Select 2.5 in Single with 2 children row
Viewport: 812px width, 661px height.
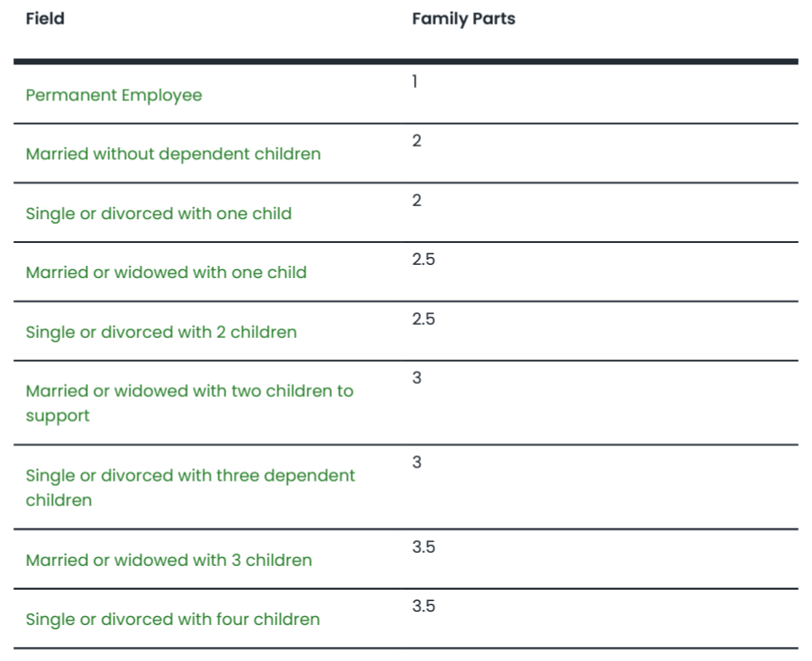(x=424, y=319)
